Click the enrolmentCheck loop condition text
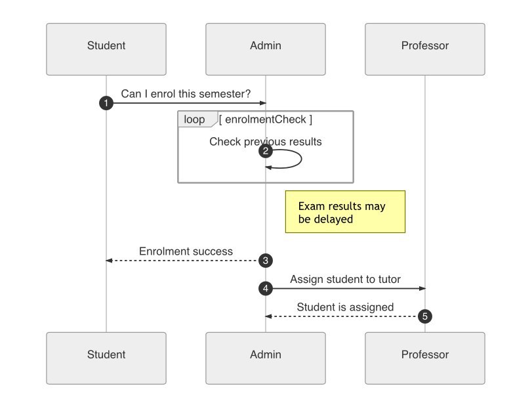Screen dimensions: 532x401 [x=266, y=119]
